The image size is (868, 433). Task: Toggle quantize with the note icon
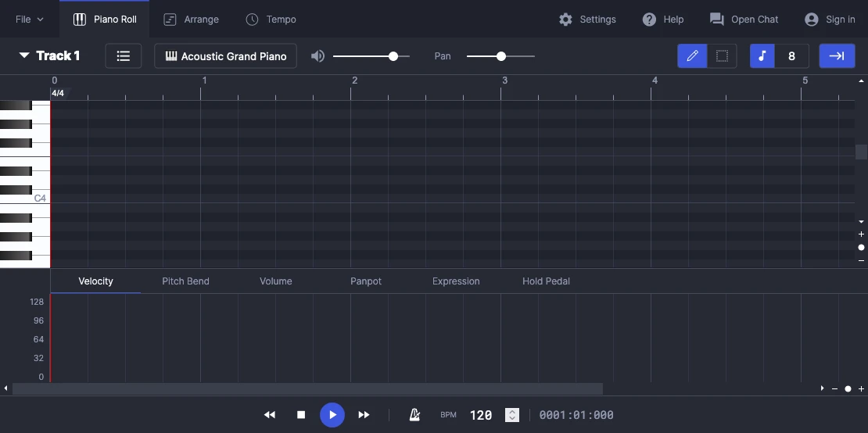point(762,55)
